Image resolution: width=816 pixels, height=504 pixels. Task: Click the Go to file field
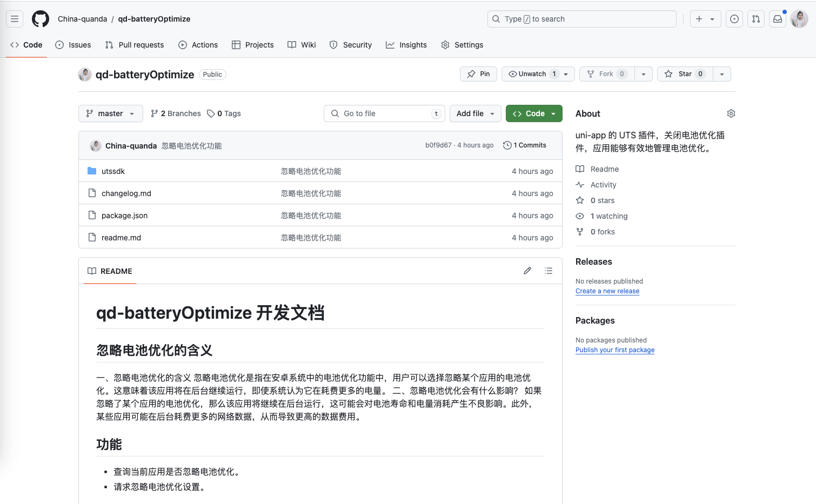coord(385,113)
